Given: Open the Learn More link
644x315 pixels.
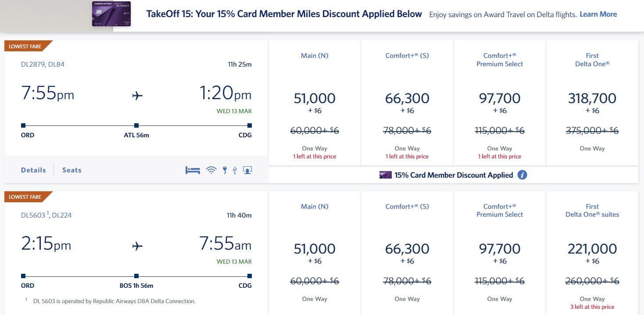Looking at the screenshot, I should pos(598,14).
